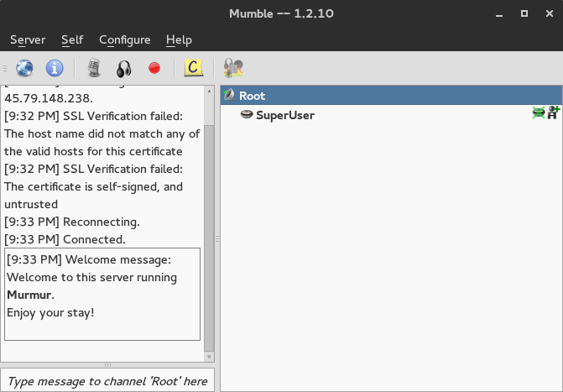Select SuperUser in the channel tree

tap(285, 115)
